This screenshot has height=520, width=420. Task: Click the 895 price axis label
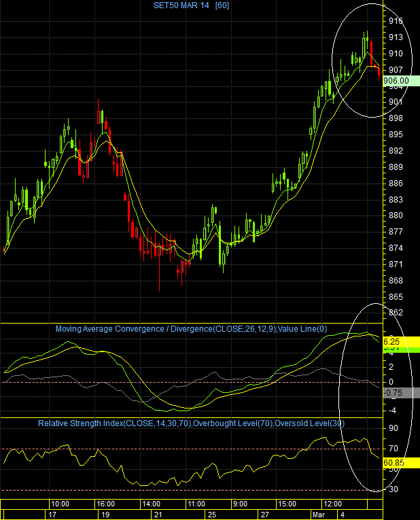click(396, 135)
